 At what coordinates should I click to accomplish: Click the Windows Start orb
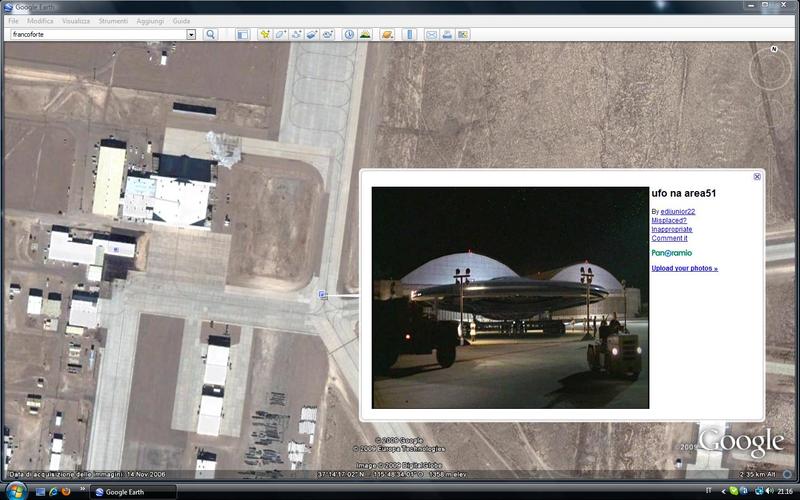tap(16, 491)
